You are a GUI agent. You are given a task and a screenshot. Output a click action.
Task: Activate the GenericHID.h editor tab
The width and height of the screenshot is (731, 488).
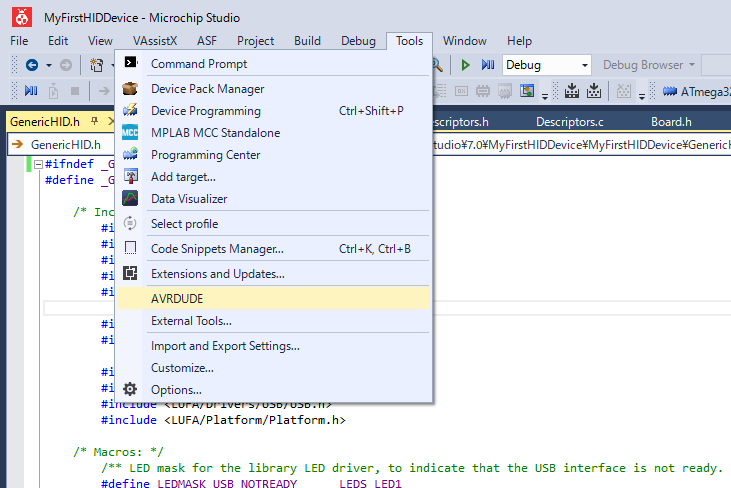tap(45, 122)
